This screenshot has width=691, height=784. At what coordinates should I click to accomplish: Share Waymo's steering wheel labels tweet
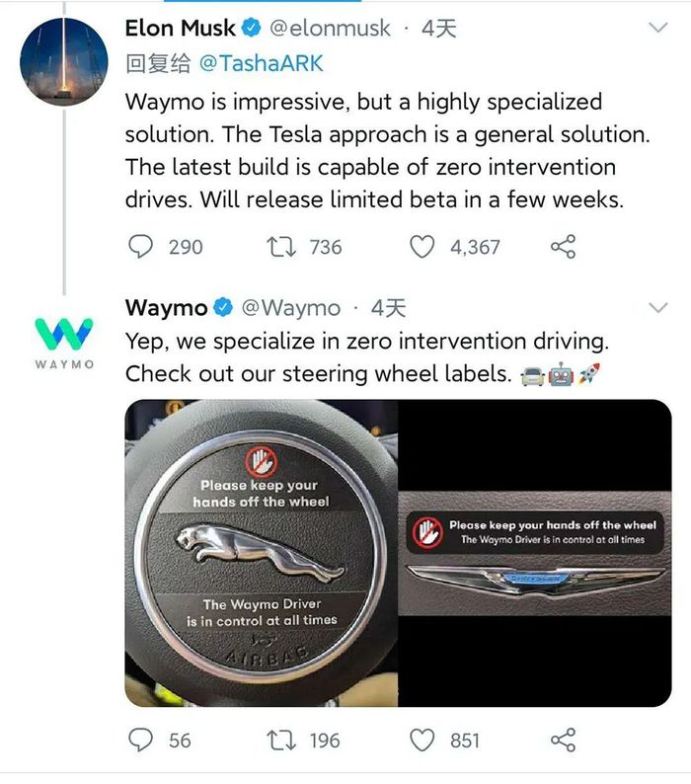pyautogui.click(x=563, y=740)
